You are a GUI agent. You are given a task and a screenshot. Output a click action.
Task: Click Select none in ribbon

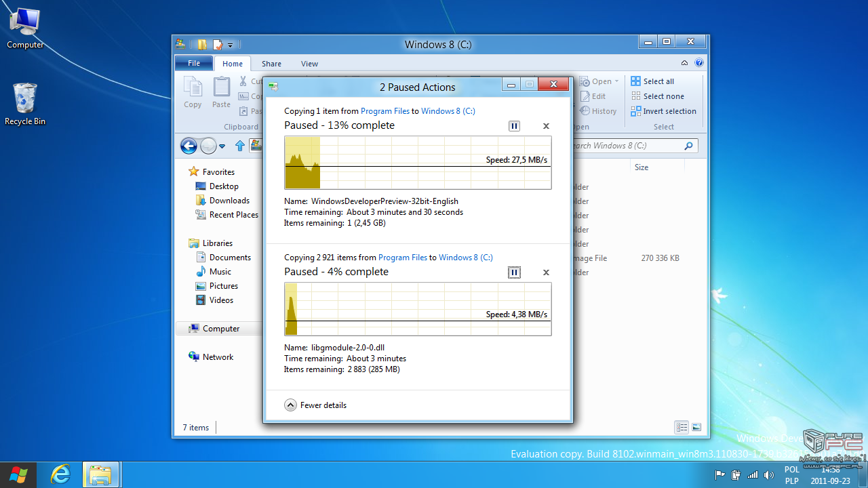(x=657, y=96)
